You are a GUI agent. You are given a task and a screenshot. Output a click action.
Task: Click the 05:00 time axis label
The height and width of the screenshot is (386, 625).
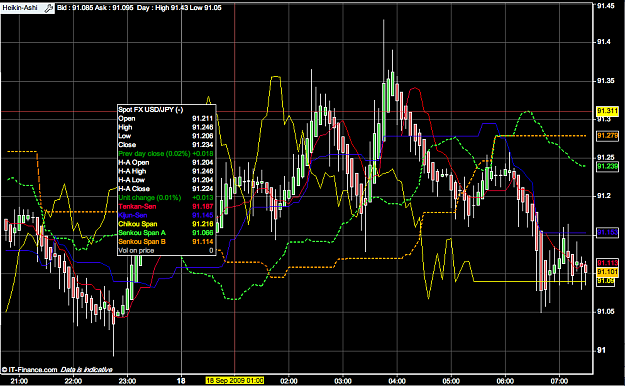[451, 381]
